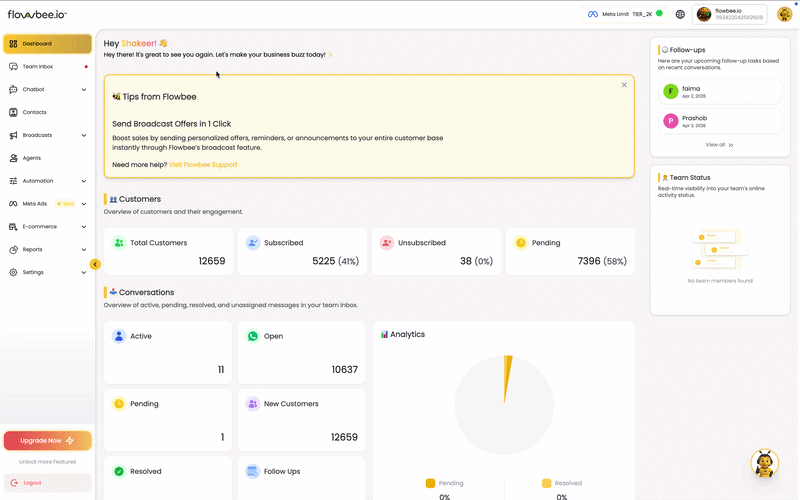Expand the Broadcasts sidebar menu
This screenshot has width=800, height=500.
click(83, 135)
